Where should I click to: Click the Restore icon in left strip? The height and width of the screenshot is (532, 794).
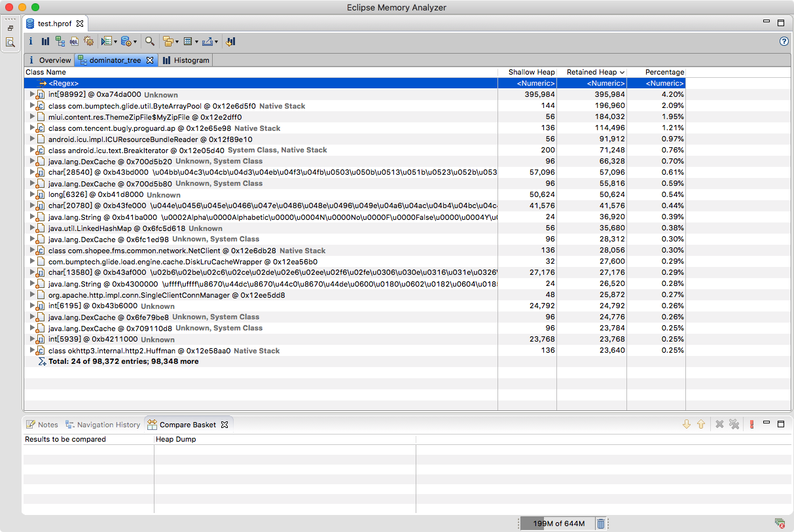[x=10, y=28]
